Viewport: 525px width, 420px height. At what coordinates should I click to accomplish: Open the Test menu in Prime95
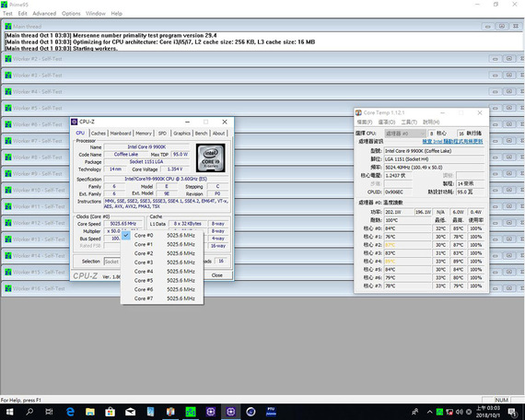tap(7, 14)
